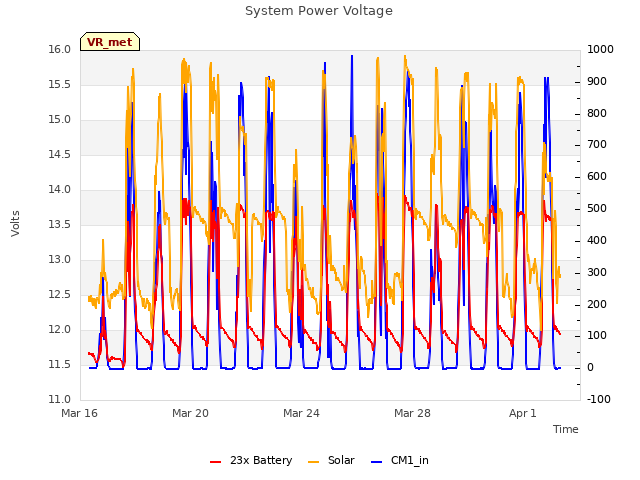Click the 14.0 left axis value
Viewport: 640px width, 480px height.
60,189
